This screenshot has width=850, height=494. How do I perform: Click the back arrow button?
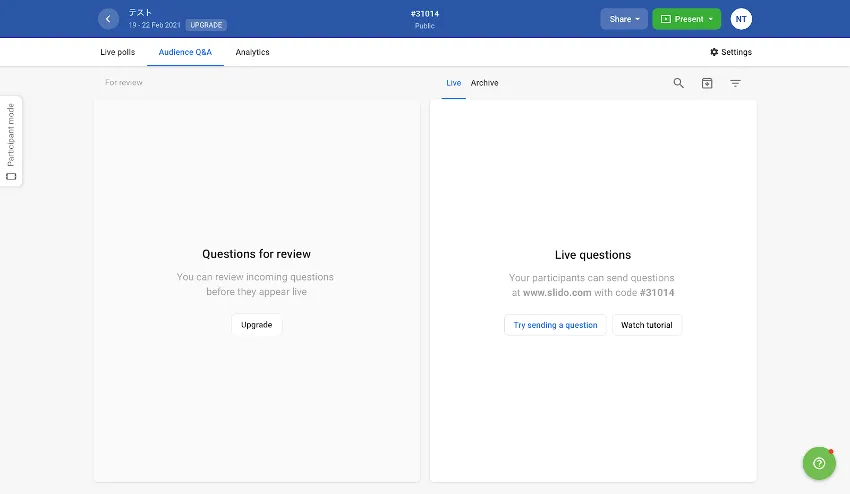coord(108,19)
